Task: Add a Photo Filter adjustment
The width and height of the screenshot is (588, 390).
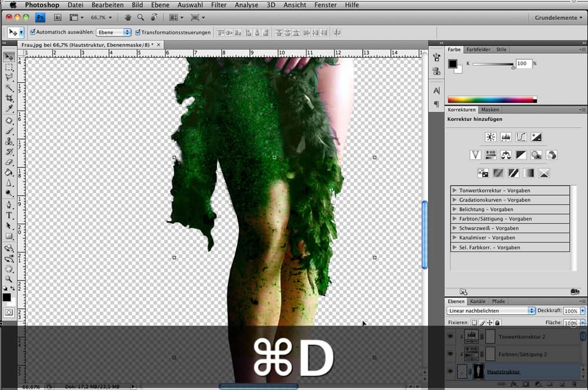Action: pos(536,154)
